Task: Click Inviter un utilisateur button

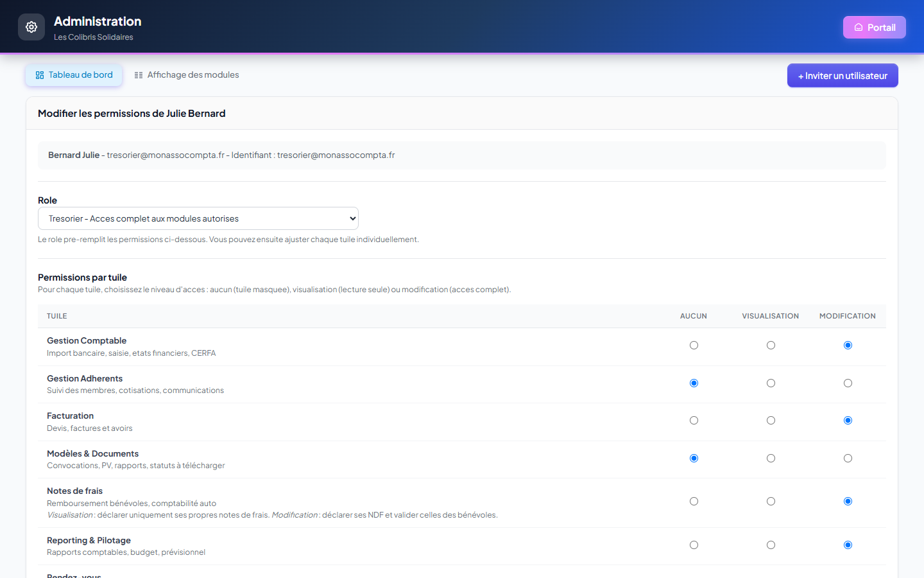Action: click(x=843, y=76)
